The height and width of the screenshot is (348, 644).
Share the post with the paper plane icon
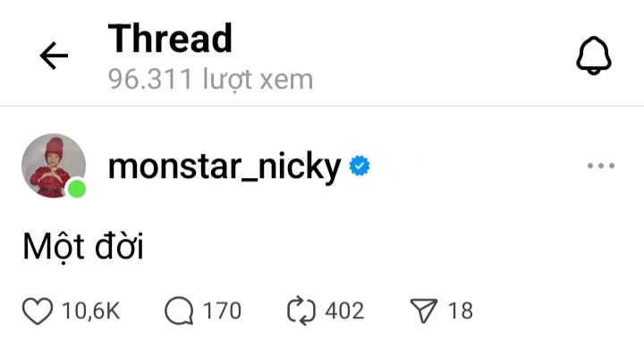(423, 310)
